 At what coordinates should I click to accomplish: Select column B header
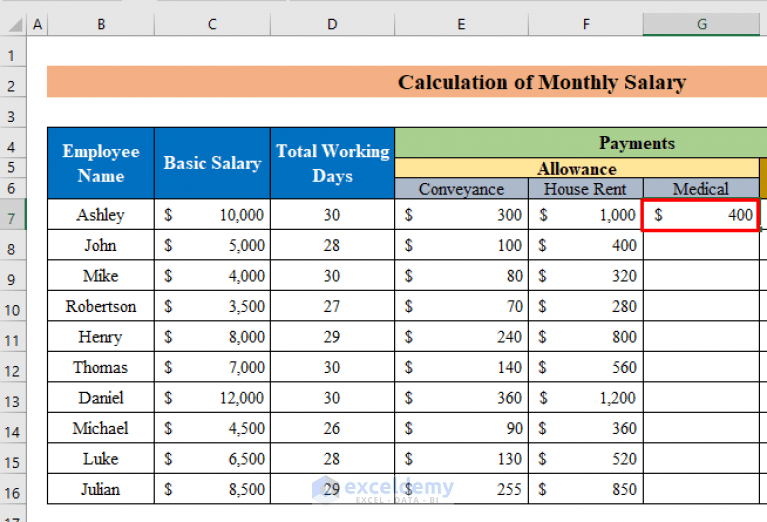[101, 24]
